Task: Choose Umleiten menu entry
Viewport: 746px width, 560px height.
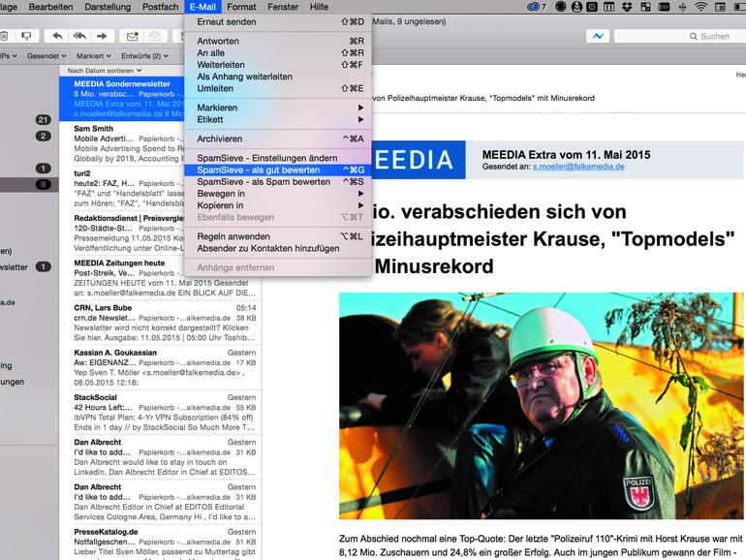Action: point(277,88)
